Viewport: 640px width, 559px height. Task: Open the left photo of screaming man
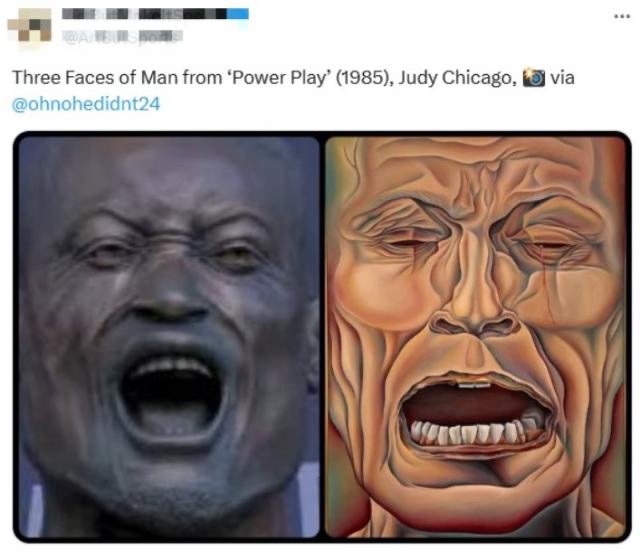pyautogui.click(x=169, y=337)
